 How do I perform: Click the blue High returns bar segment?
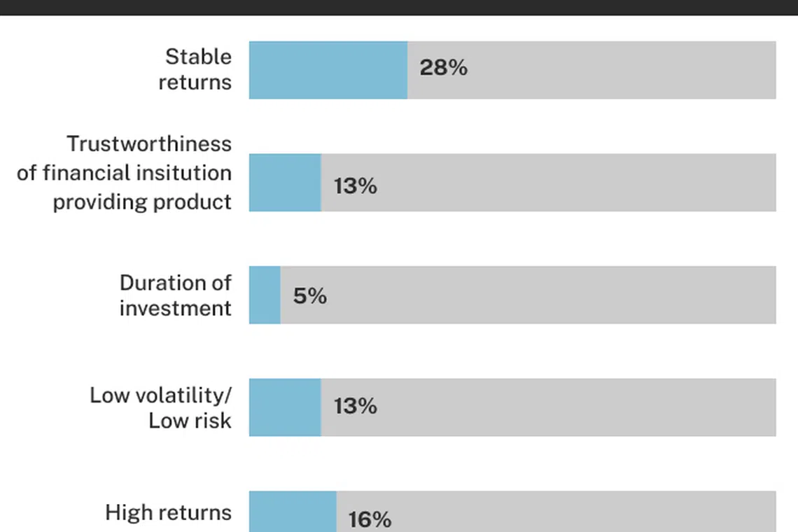click(x=293, y=512)
